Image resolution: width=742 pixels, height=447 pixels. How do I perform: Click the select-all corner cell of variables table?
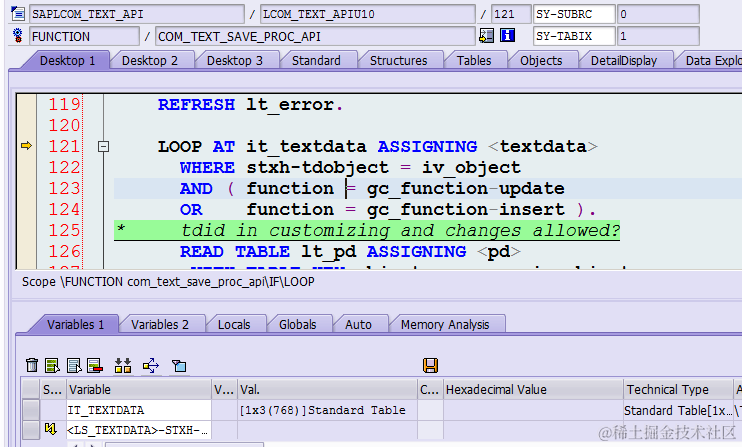(x=31, y=389)
